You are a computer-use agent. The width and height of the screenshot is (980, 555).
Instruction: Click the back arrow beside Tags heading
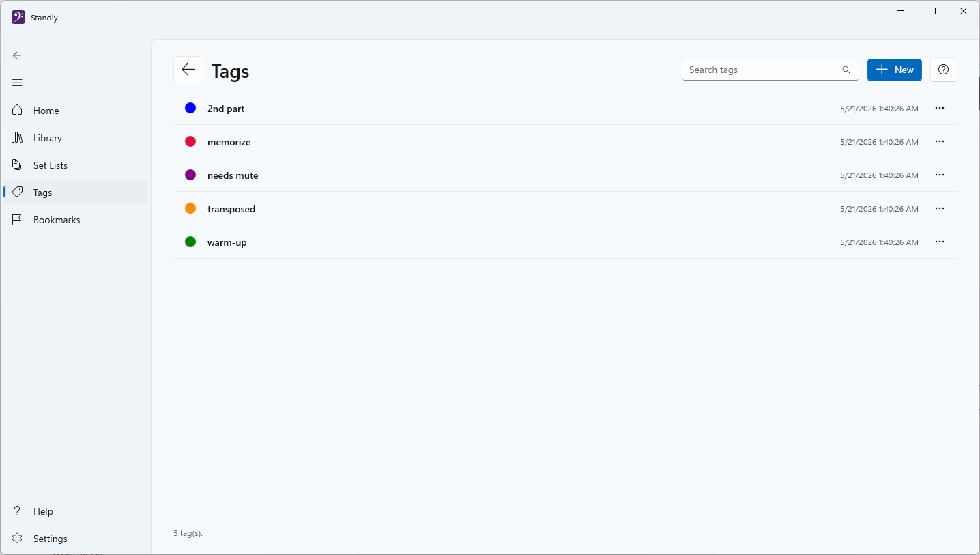pyautogui.click(x=188, y=70)
